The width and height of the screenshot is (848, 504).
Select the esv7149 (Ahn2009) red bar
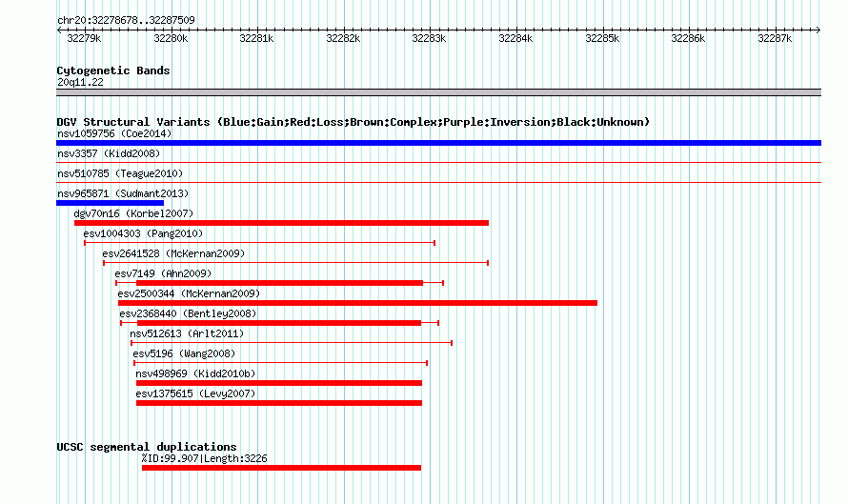tap(279, 283)
